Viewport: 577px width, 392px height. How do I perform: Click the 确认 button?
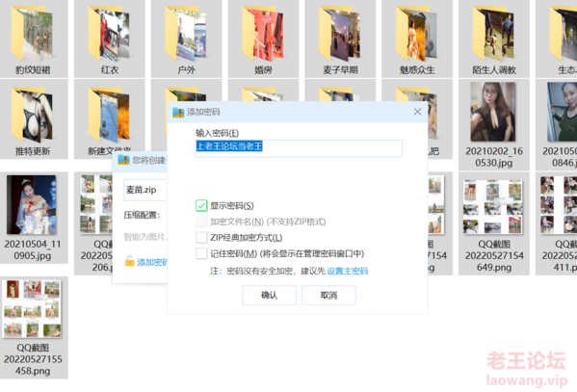coord(269,295)
